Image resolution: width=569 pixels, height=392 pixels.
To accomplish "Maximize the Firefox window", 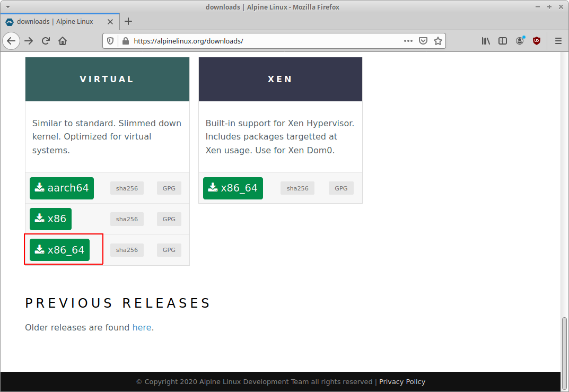I will coord(549,7).
